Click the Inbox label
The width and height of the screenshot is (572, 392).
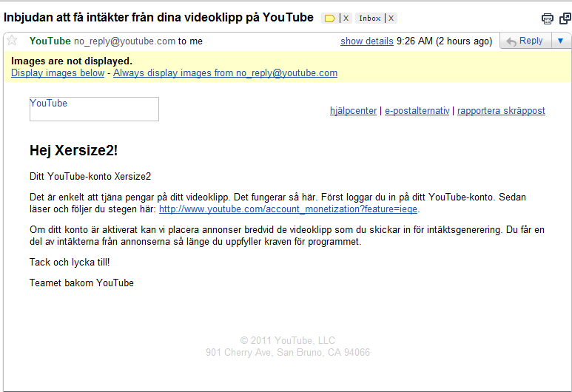pos(369,18)
